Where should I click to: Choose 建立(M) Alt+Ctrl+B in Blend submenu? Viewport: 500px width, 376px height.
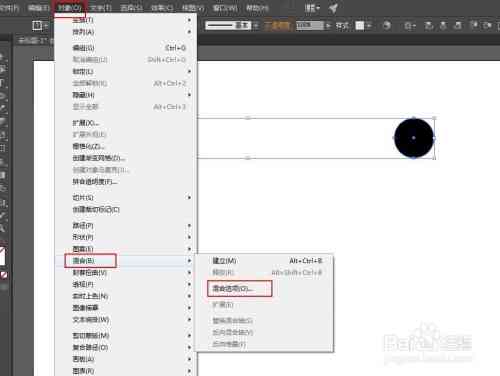click(x=264, y=261)
